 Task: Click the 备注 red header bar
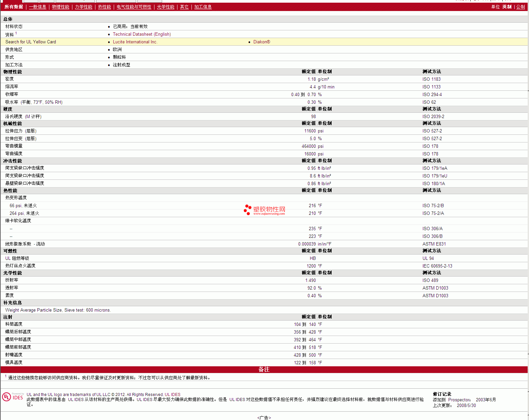click(264, 370)
